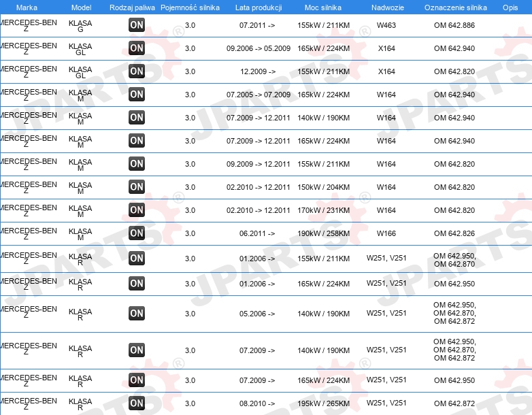Click the OM 642.950, OM 642.870 two-line cell
The width and height of the screenshot is (532, 415).
click(x=454, y=260)
